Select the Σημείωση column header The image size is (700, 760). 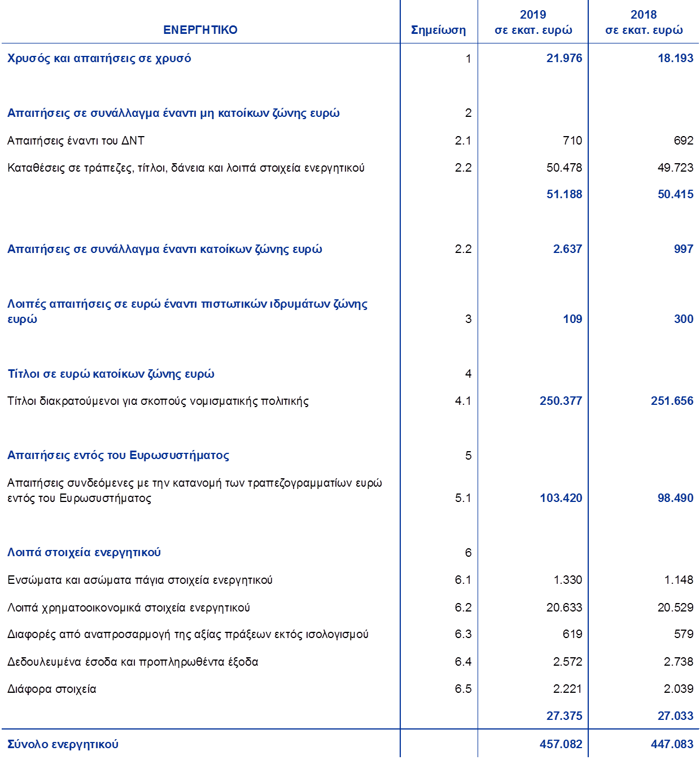point(438,30)
